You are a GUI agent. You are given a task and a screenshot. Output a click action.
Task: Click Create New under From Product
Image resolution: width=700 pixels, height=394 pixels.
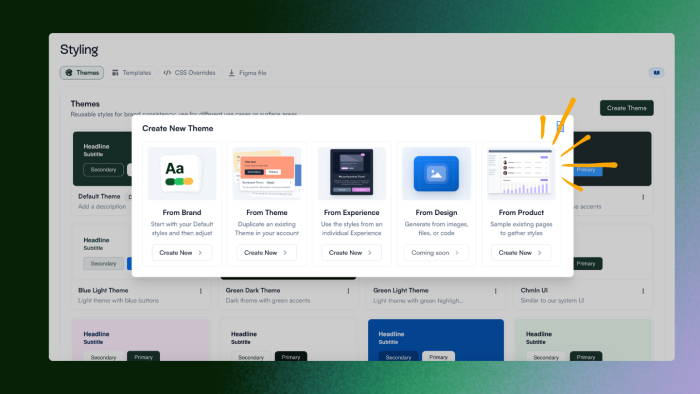click(x=521, y=253)
